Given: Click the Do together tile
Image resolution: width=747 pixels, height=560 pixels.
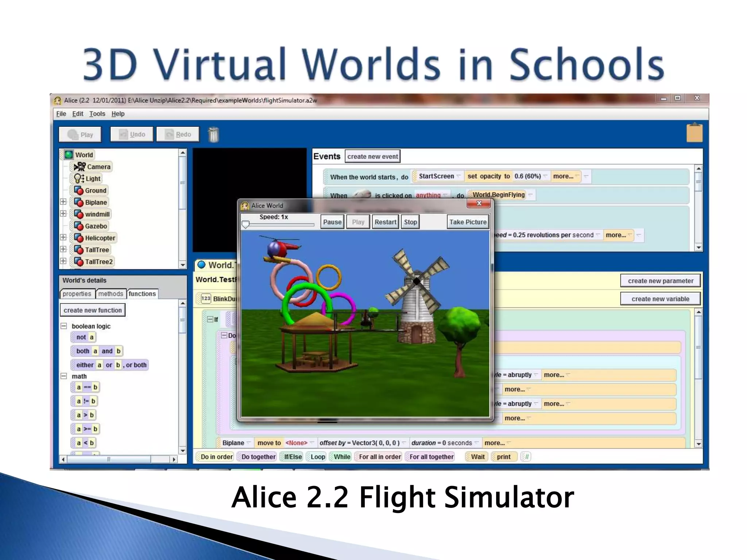Looking at the screenshot, I should 256,456.
